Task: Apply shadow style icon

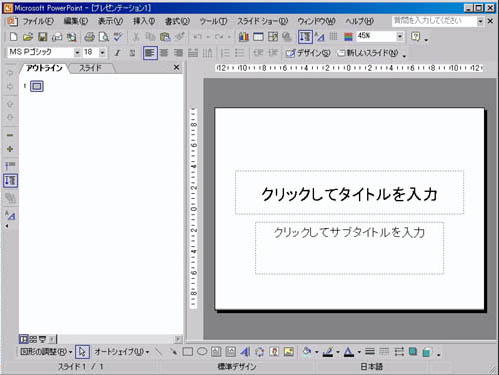Action: click(x=413, y=352)
